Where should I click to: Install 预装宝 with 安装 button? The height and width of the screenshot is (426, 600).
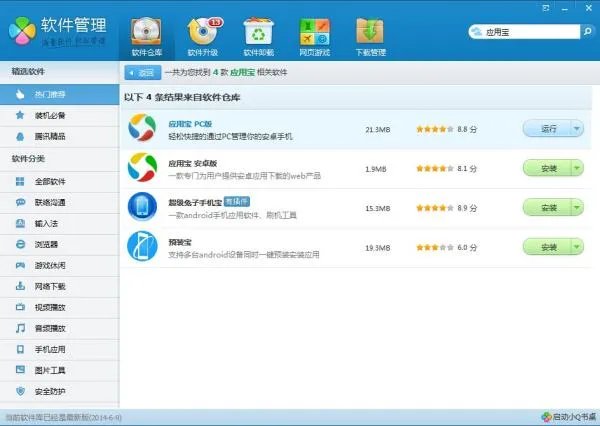pos(547,247)
